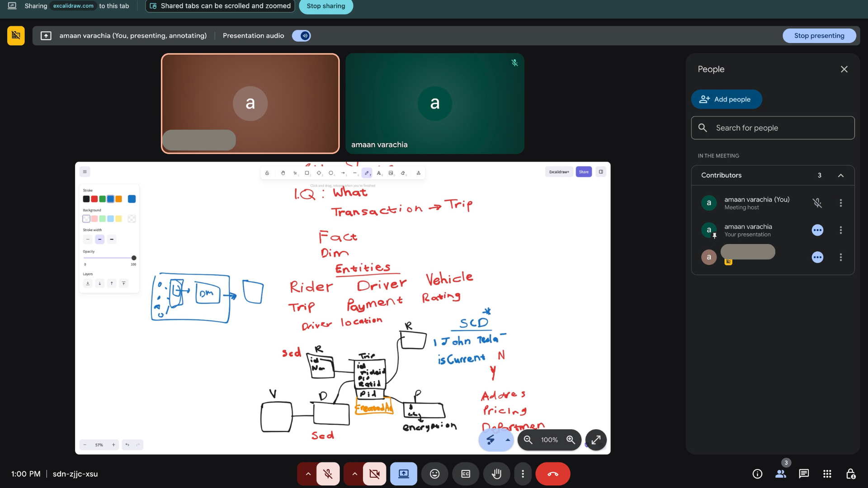Open options for amaan varachia (You)
The image size is (868, 488).
coord(840,203)
